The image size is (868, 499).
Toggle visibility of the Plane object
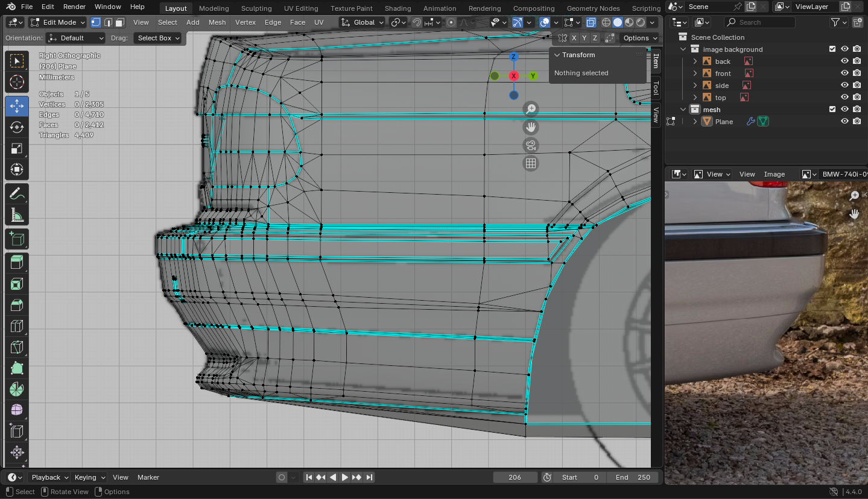click(844, 122)
